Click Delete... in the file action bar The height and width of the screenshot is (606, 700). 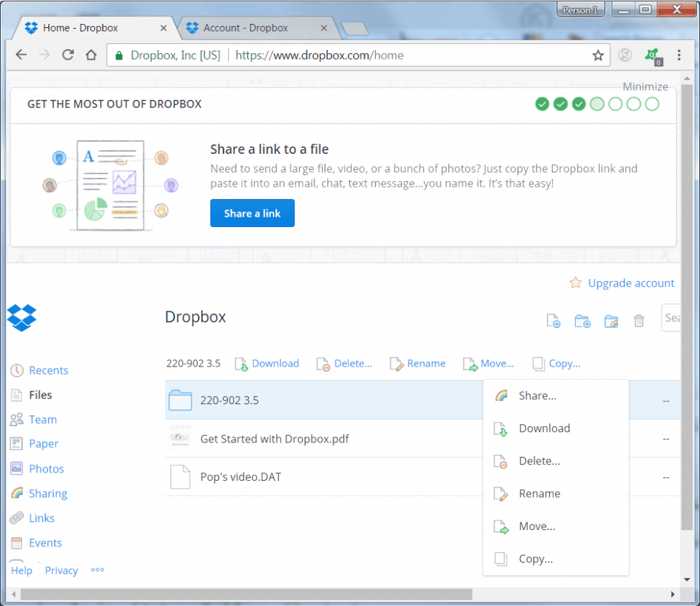click(345, 363)
